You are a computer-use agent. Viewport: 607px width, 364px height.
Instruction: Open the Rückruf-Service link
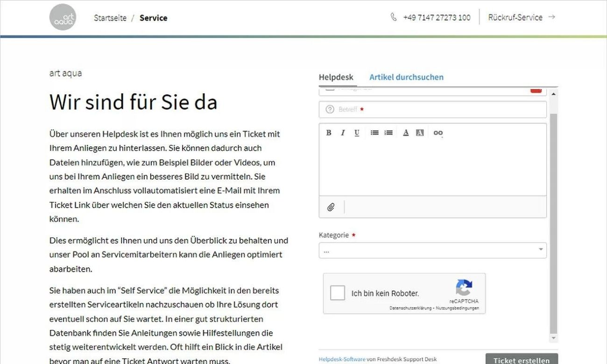(521, 17)
